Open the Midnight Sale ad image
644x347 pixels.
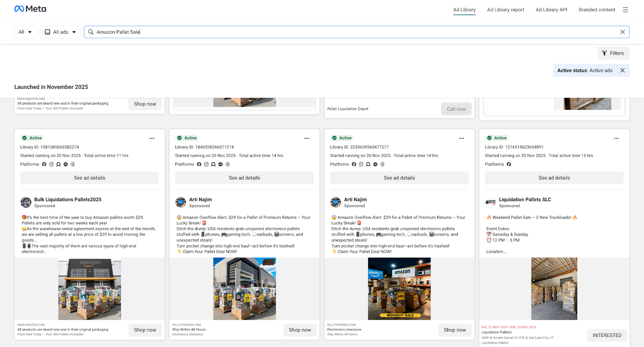point(399,289)
